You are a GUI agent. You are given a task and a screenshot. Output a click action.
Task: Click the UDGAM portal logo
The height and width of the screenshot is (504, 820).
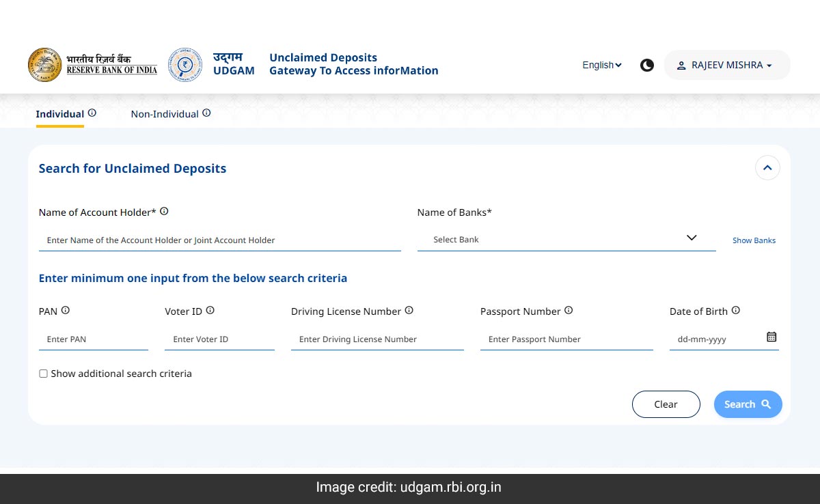185,65
